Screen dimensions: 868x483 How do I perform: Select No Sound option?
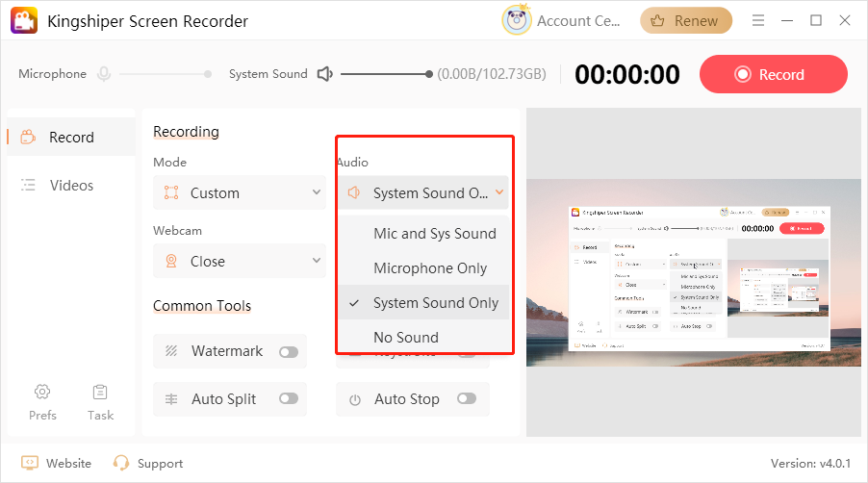(x=423, y=337)
